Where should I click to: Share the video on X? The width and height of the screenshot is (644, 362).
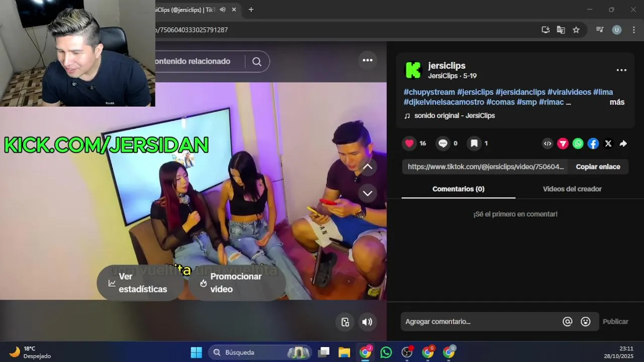click(x=608, y=144)
